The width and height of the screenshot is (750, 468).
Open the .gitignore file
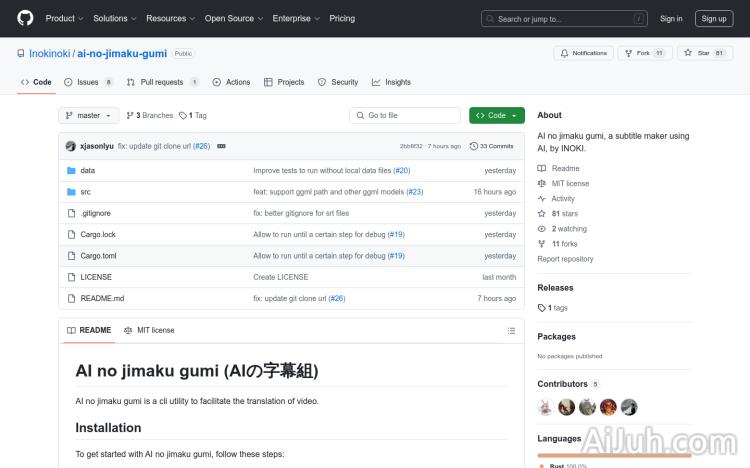coord(95,213)
